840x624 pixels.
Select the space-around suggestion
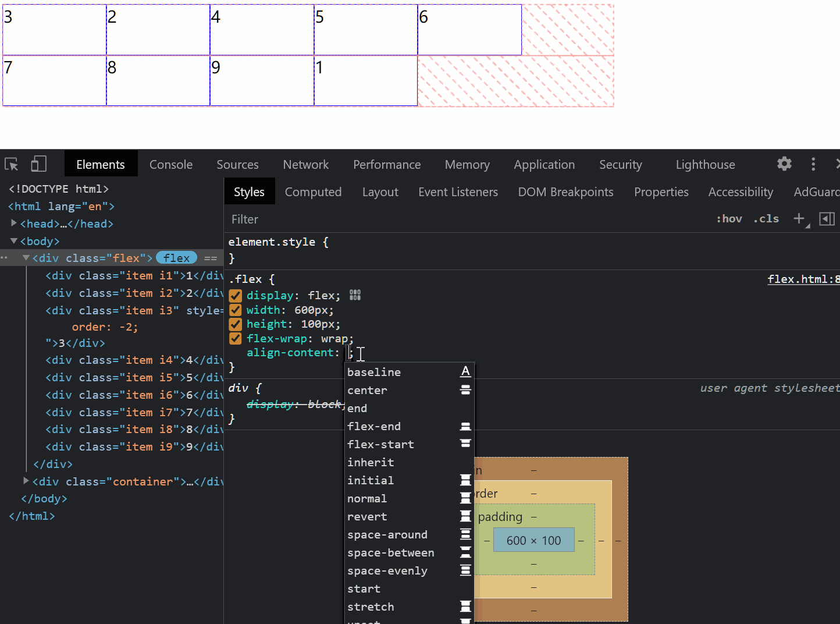(x=410, y=534)
